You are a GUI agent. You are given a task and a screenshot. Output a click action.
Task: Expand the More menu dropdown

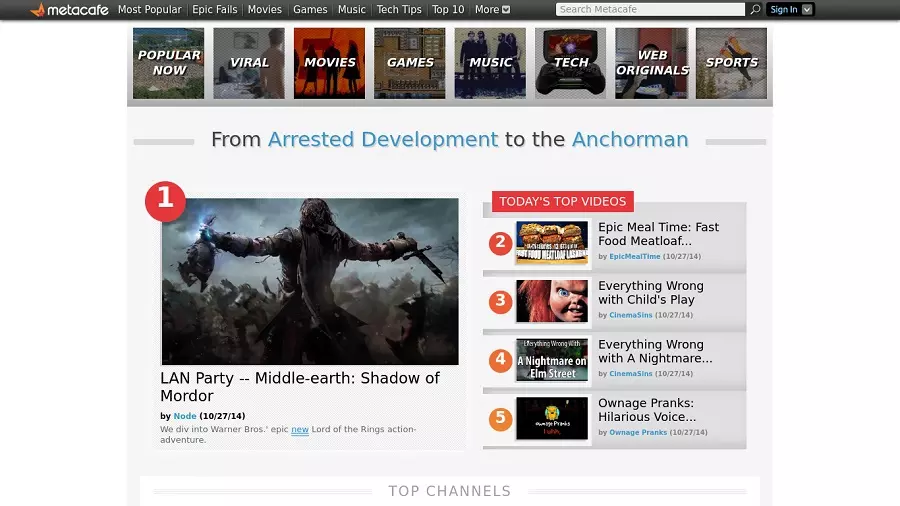pos(492,10)
